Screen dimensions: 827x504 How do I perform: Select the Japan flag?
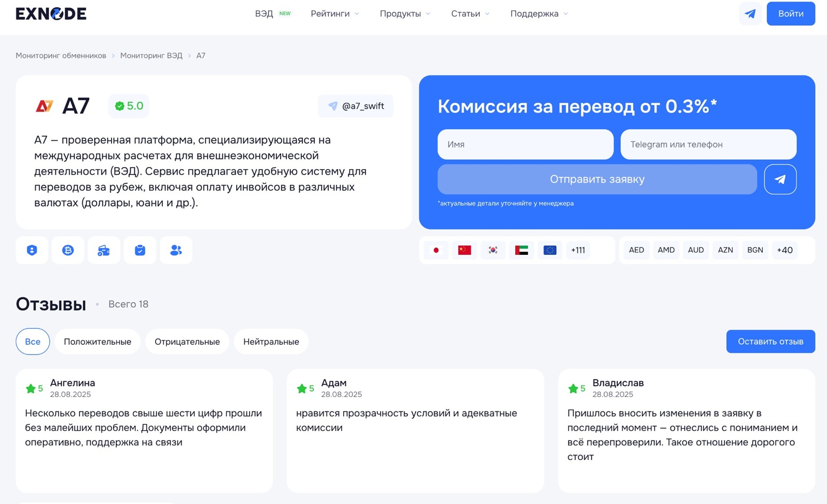pos(436,250)
